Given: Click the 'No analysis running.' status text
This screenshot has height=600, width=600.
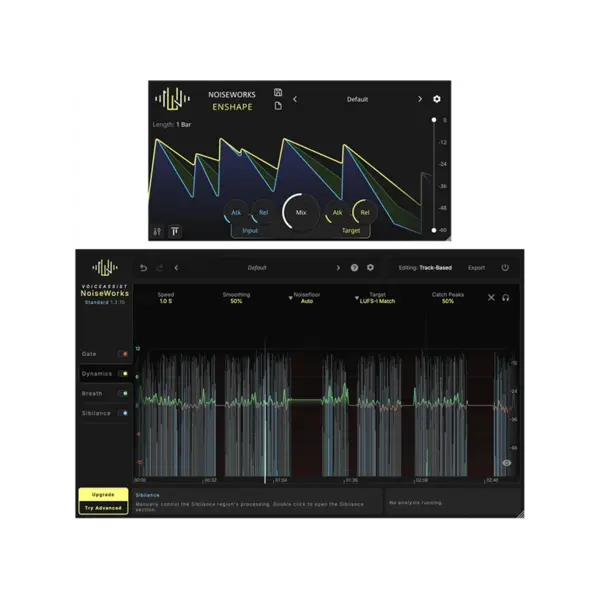Looking at the screenshot, I should pyautogui.click(x=416, y=502).
